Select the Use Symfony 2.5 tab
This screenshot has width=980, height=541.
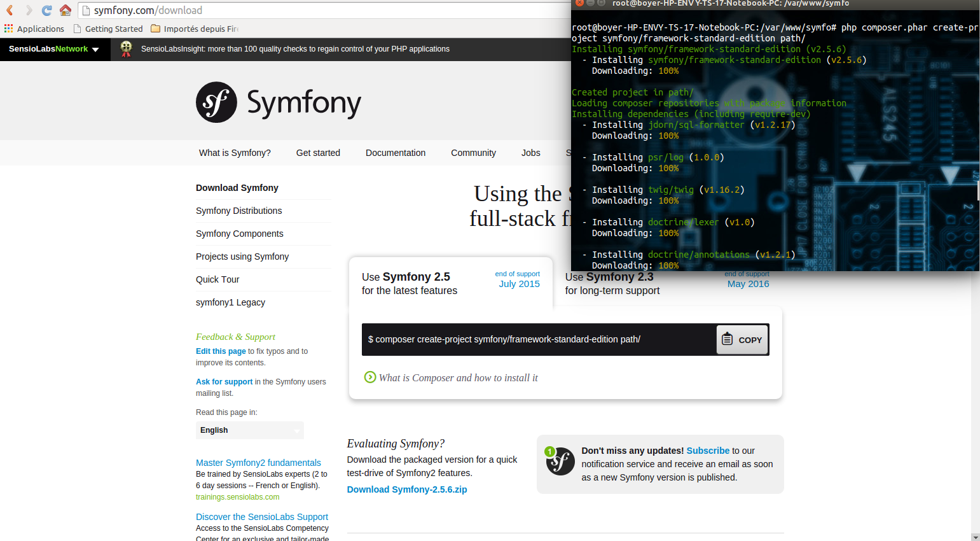tap(450, 283)
